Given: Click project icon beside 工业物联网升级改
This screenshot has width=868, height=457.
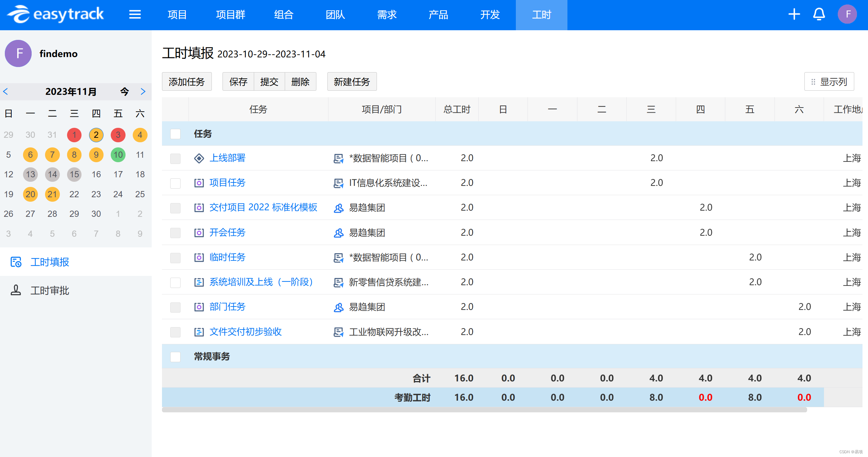Looking at the screenshot, I should (x=339, y=332).
